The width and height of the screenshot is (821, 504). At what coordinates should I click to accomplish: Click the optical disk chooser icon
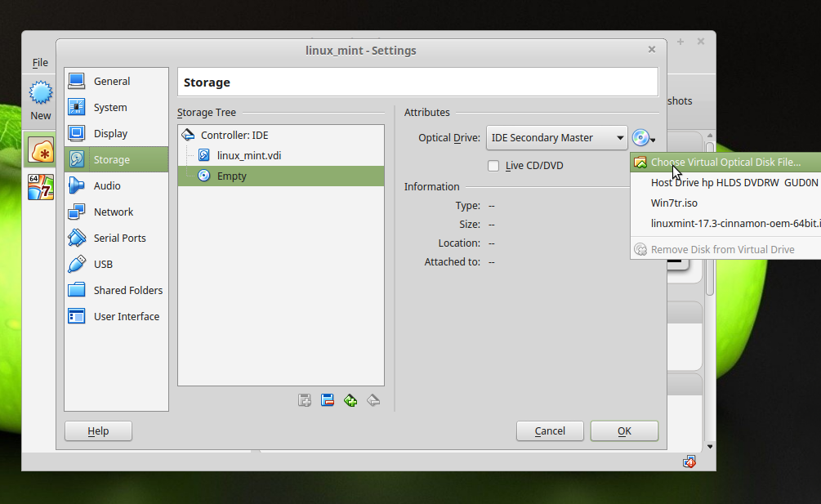point(644,138)
